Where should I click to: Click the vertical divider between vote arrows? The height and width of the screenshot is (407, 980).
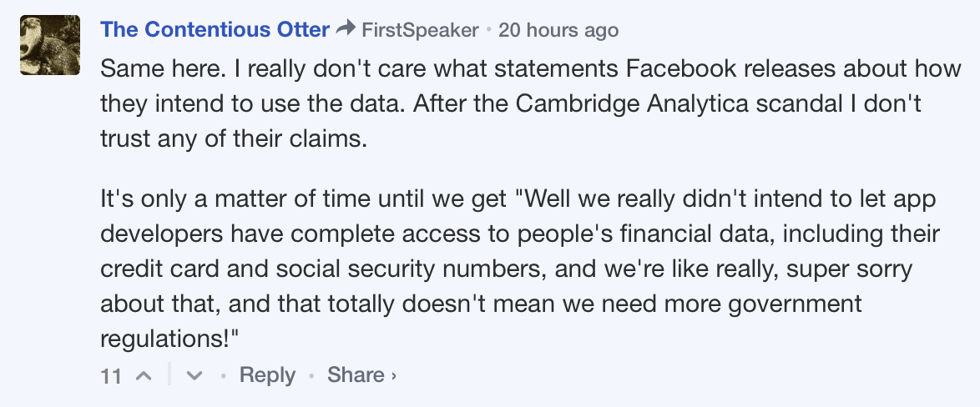[x=169, y=375]
